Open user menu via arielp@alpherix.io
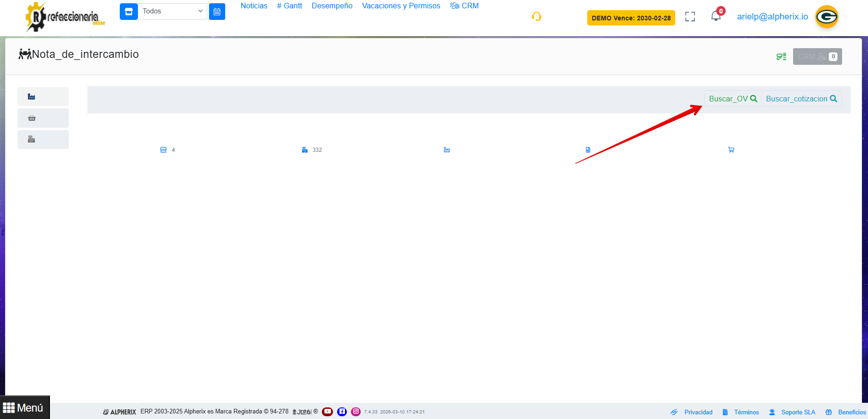Screen dimensions: 868x419 point(772,17)
